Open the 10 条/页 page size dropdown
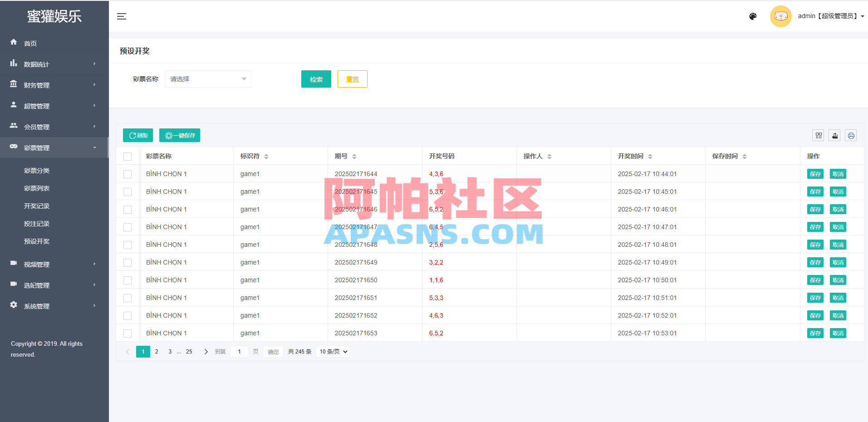Image resolution: width=868 pixels, height=422 pixels. click(x=333, y=351)
